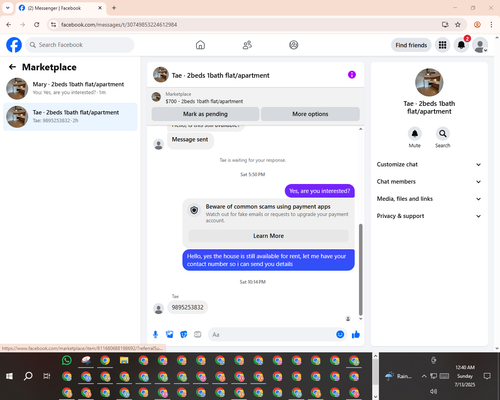Send a voice clip with microphone icon
The width and height of the screenshot is (500, 400).
click(x=155, y=334)
